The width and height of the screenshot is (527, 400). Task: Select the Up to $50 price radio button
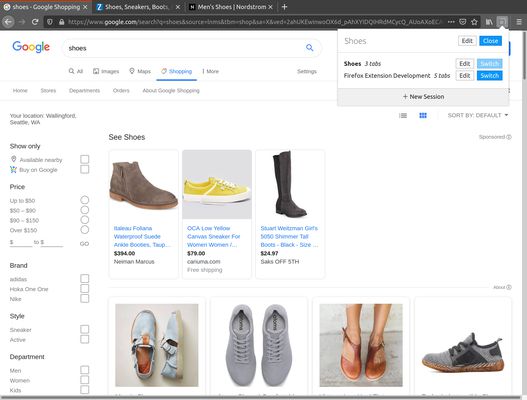coord(85,200)
